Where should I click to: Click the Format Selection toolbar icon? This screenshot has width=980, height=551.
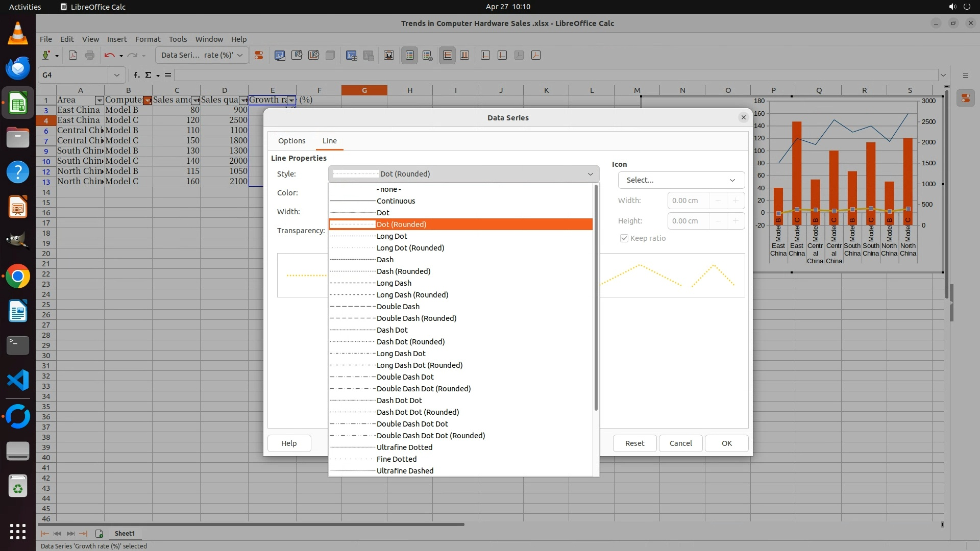(259, 56)
